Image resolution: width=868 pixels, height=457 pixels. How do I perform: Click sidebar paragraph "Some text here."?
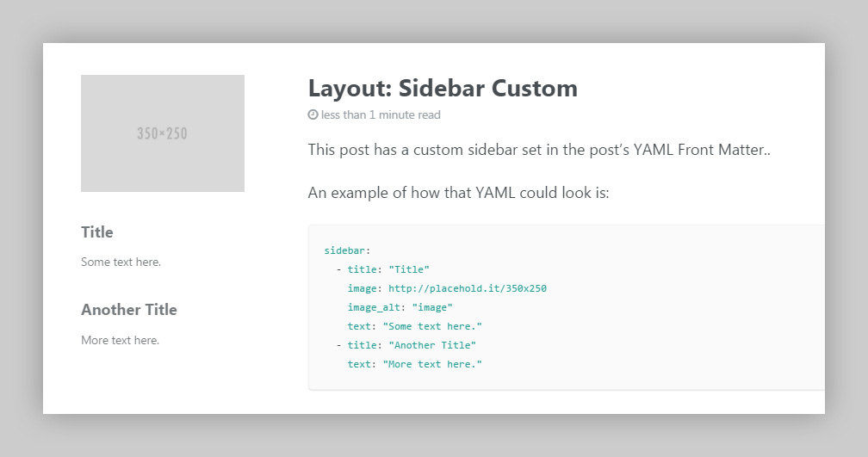click(x=121, y=262)
